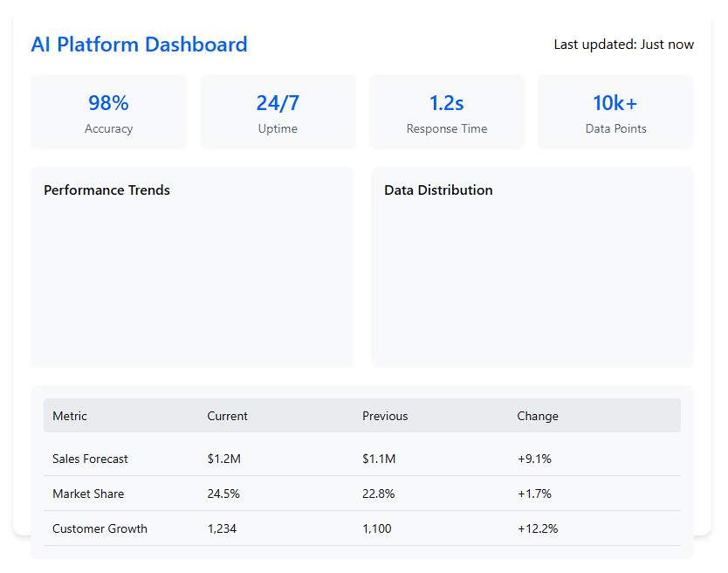Click the Current column header

tap(228, 416)
